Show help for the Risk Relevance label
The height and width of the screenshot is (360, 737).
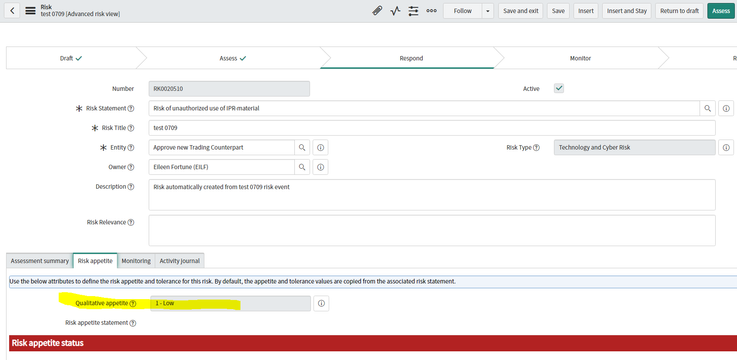click(131, 222)
